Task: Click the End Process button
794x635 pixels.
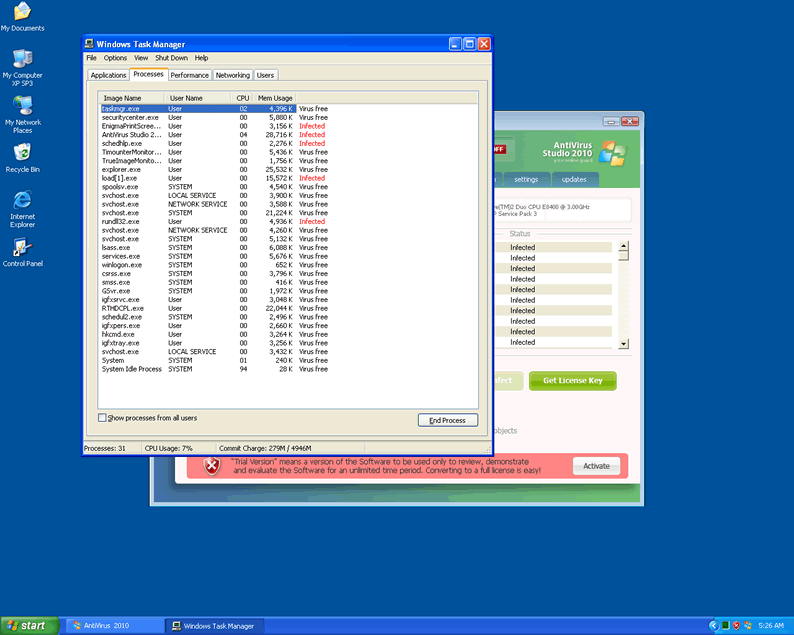Action: pyautogui.click(x=447, y=420)
